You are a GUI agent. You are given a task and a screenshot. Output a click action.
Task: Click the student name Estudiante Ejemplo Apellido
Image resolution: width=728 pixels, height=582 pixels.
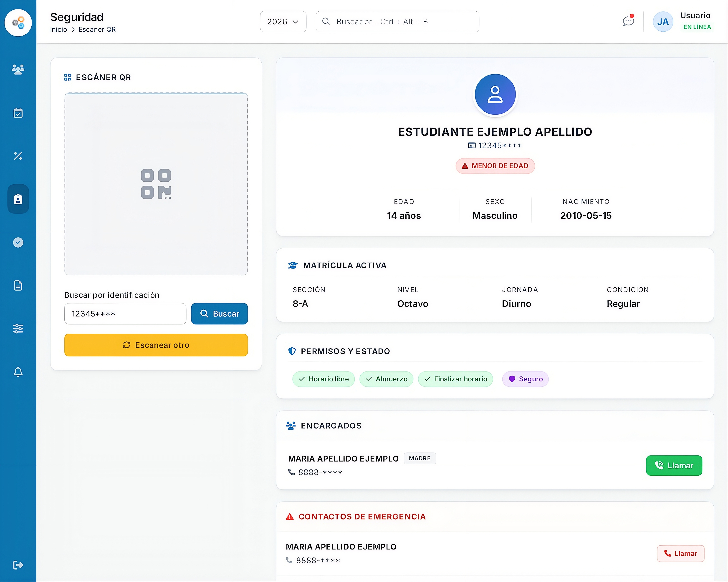click(x=495, y=132)
